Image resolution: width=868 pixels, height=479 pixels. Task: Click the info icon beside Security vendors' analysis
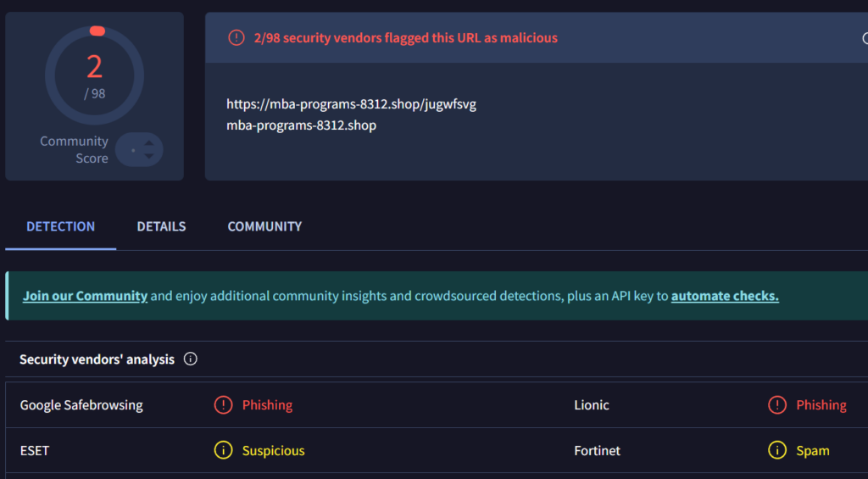[191, 359]
